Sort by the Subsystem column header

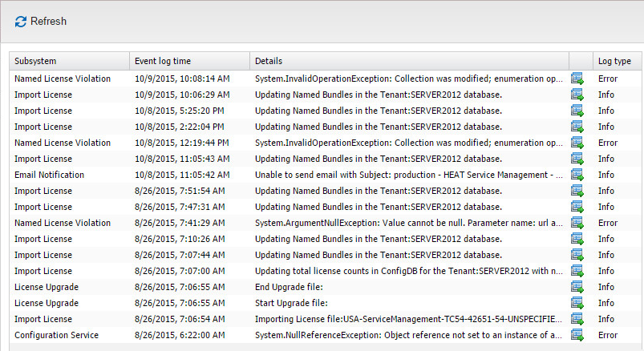[x=69, y=62]
